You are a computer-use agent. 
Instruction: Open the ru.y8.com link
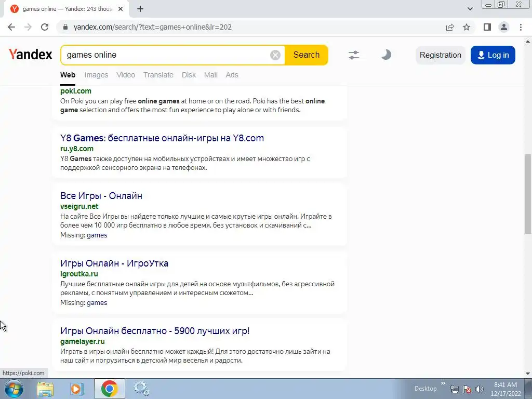[77, 149]
